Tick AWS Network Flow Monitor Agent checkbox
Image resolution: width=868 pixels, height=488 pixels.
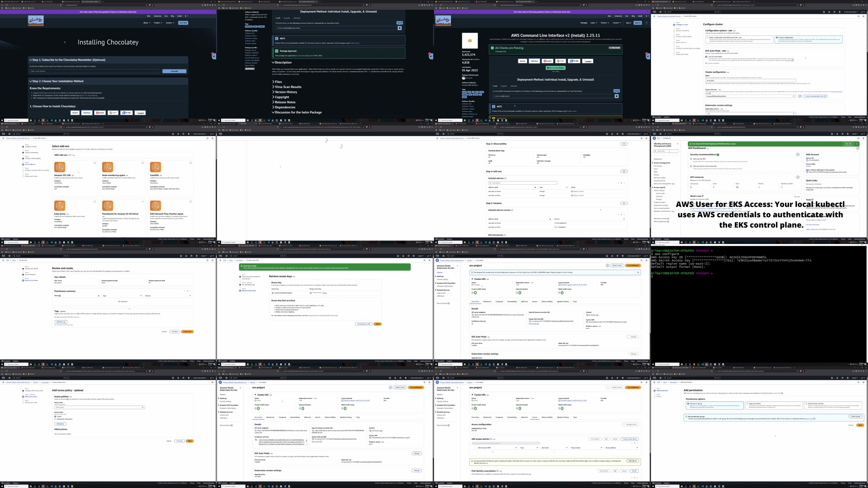pos(190,202)
